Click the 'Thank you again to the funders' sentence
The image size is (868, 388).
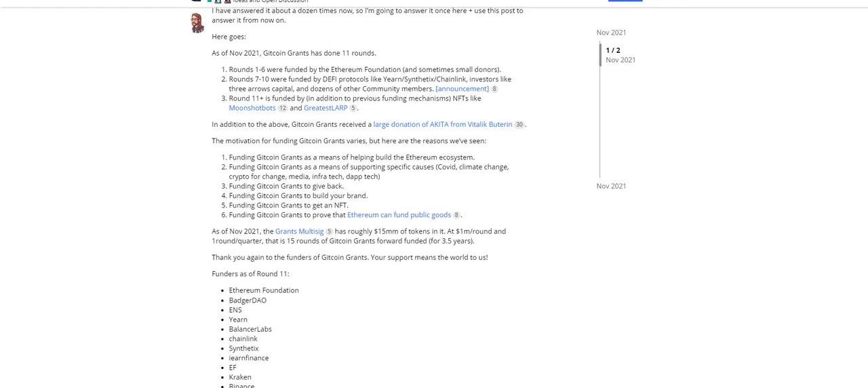tap(349, 258)
